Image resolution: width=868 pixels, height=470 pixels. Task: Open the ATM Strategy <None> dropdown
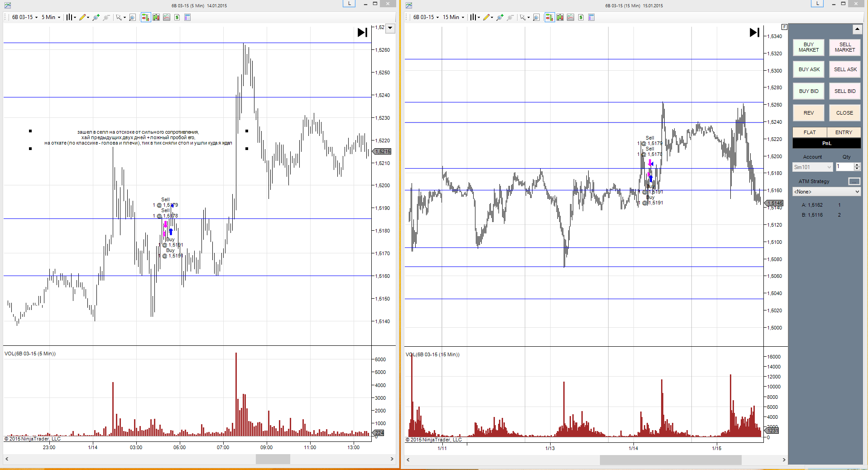[x=827, y=192]
